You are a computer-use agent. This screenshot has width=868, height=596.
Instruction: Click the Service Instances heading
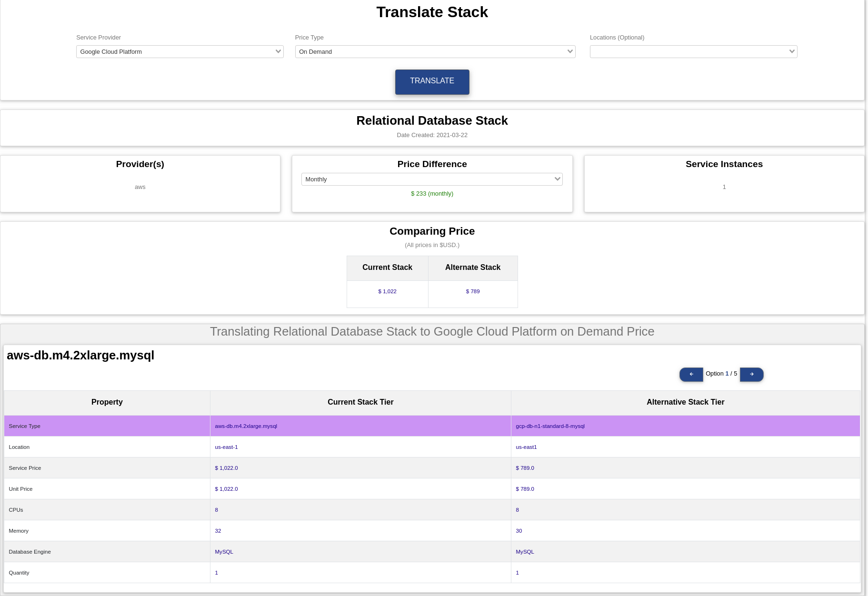click(724, 164)
